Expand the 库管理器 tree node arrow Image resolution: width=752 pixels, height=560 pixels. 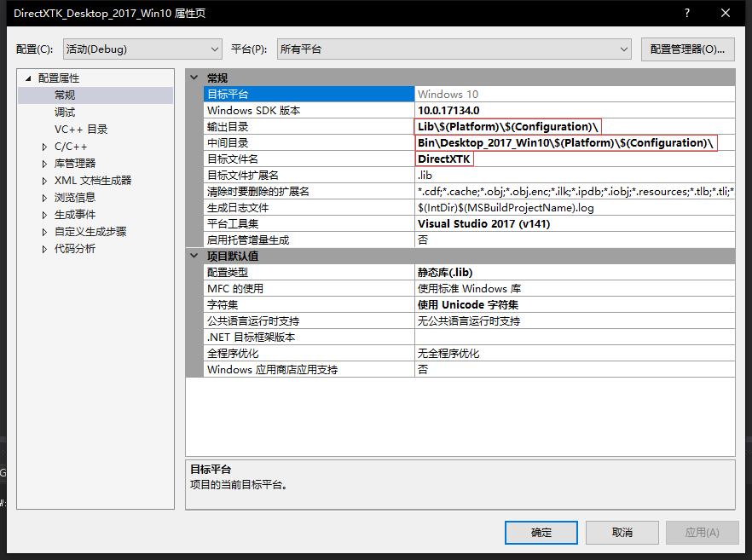(x=44, y=164)
